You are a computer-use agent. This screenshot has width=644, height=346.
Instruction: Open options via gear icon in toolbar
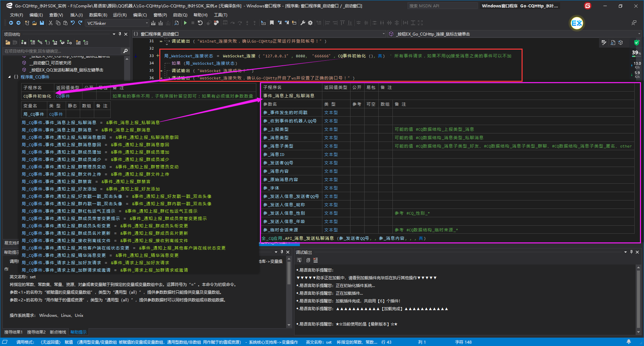[310, 23]
